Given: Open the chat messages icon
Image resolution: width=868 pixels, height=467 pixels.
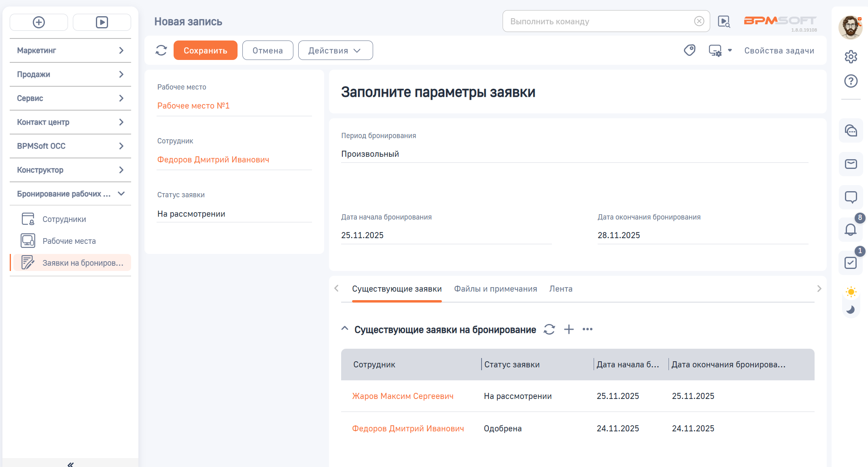Looking at the screenshot, I should [851, 131].
